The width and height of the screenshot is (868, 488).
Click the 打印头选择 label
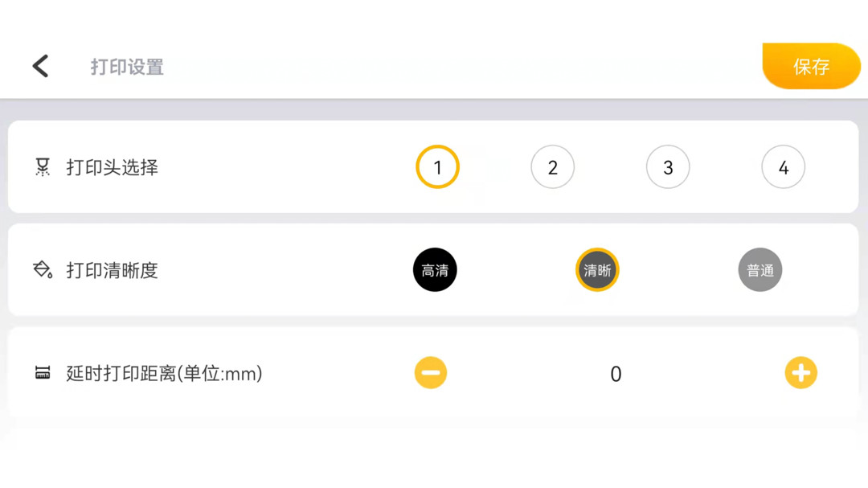pyautogui.click(x=113, y=167)
